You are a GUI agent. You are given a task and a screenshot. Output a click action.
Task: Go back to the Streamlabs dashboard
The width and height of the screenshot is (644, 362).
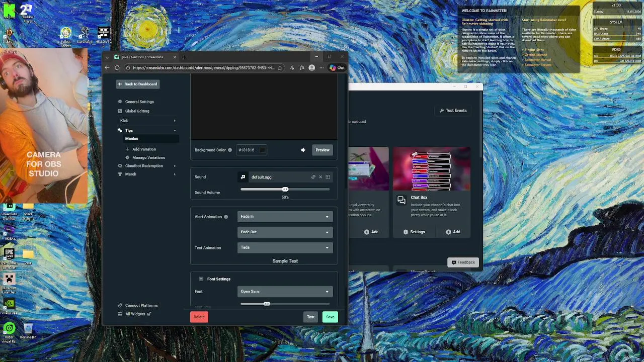coord(137,84)
